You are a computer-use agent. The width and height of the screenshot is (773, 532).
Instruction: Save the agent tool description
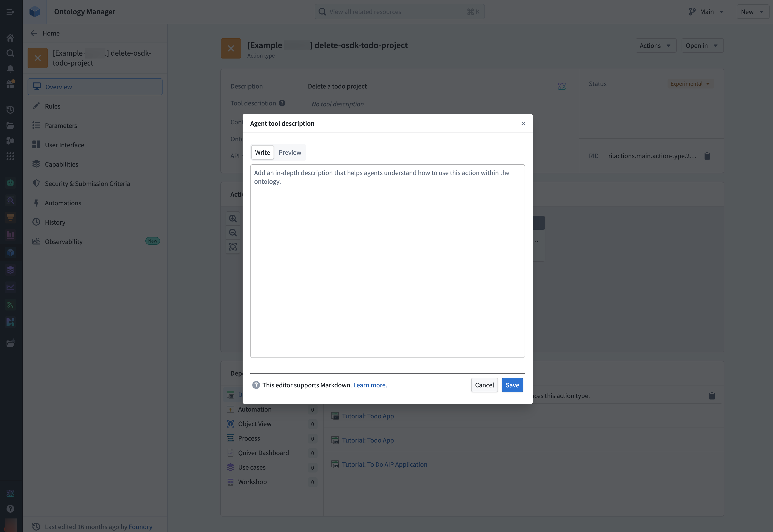pos(512,385)
